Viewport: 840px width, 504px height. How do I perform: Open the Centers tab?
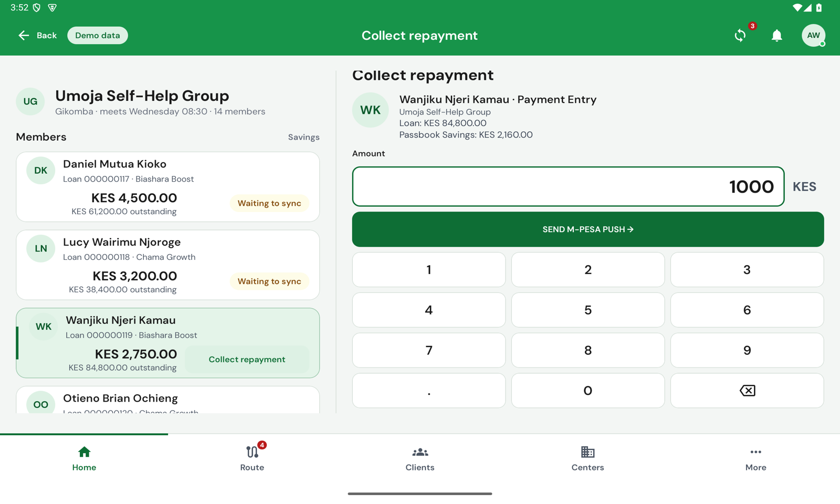(587, 458)
